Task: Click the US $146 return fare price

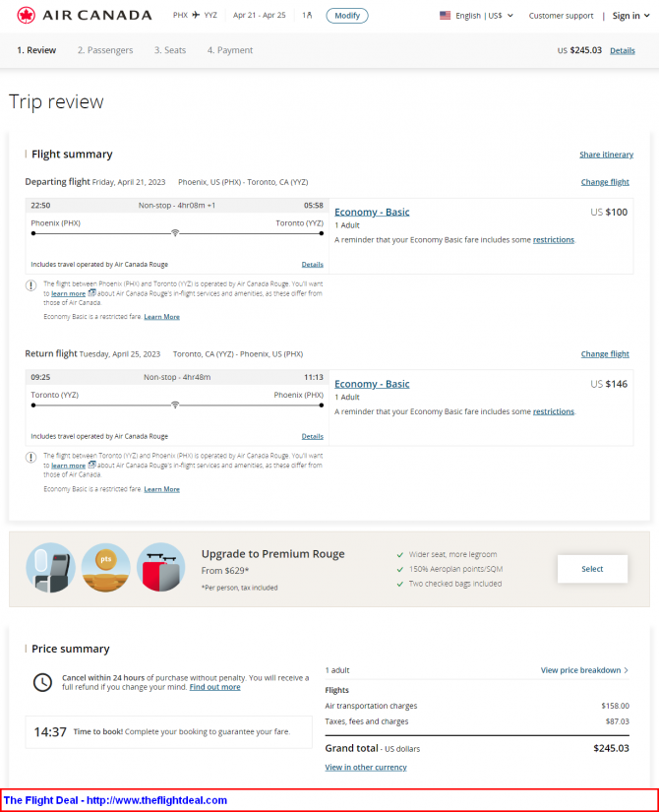Action: [609, 384]
